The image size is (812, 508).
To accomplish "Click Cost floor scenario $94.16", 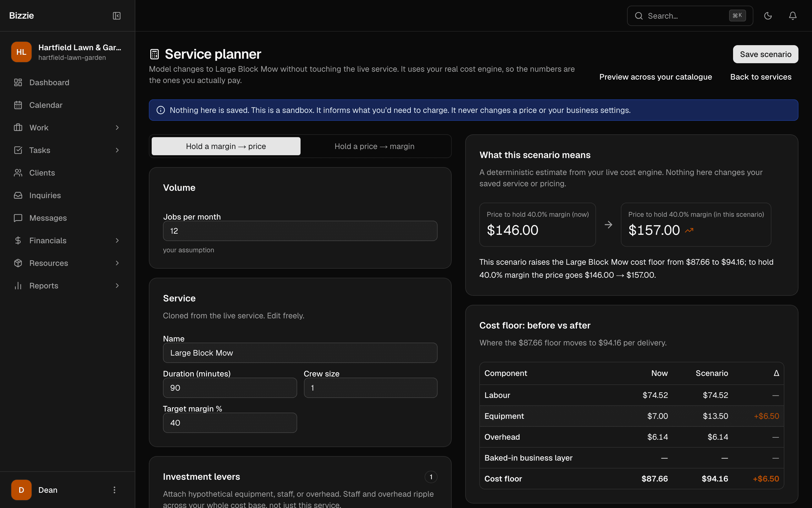I will point(715,479).
